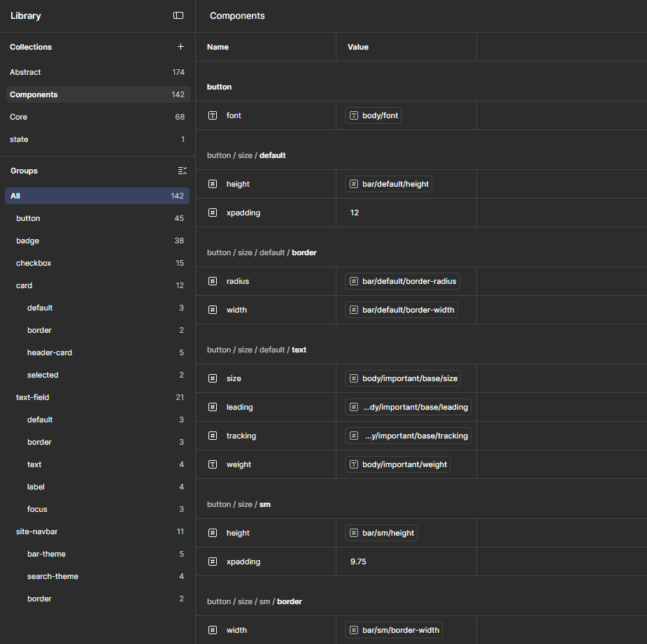Select the focus subgroup under text-field
The width and height of the screenshot is (647, 644).
pos(97,509)
